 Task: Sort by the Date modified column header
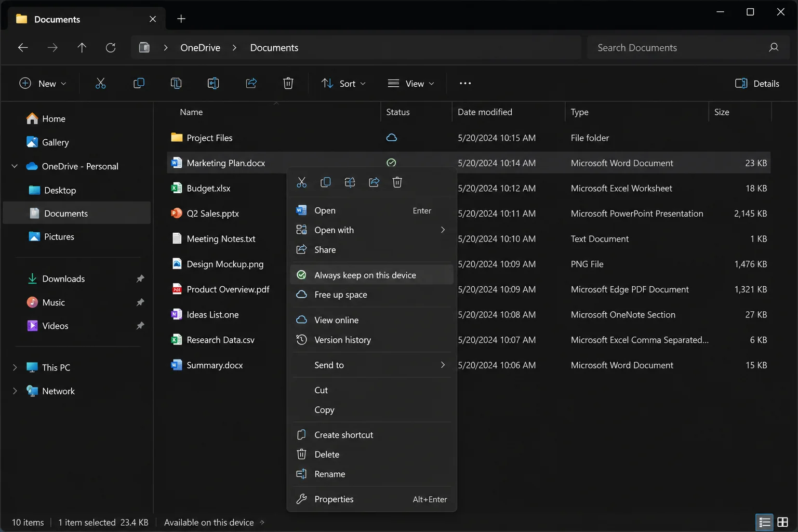508,112
